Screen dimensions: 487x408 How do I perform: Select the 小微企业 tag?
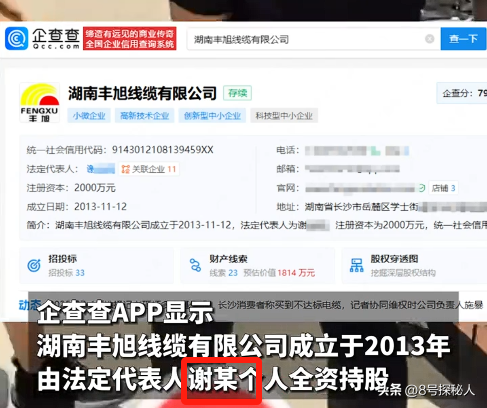click(89, 116)
